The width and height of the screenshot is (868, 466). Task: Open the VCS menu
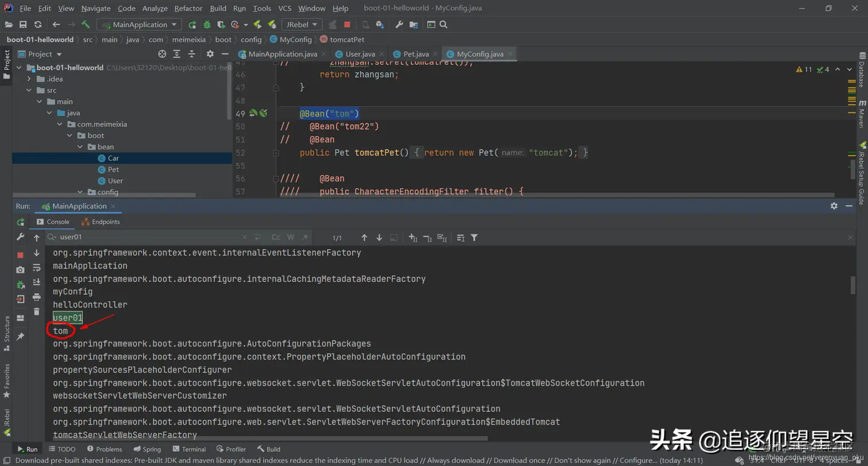click(x=285, y=9)
